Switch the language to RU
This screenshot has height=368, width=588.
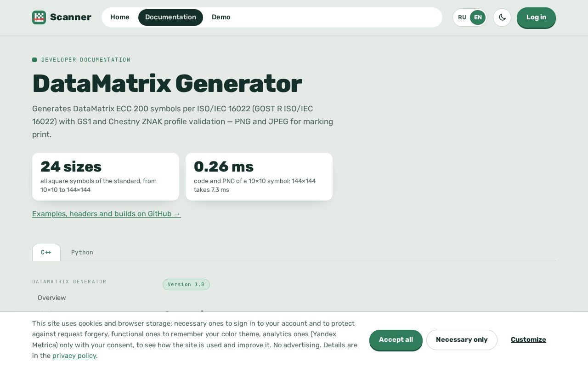click(462, 17)
